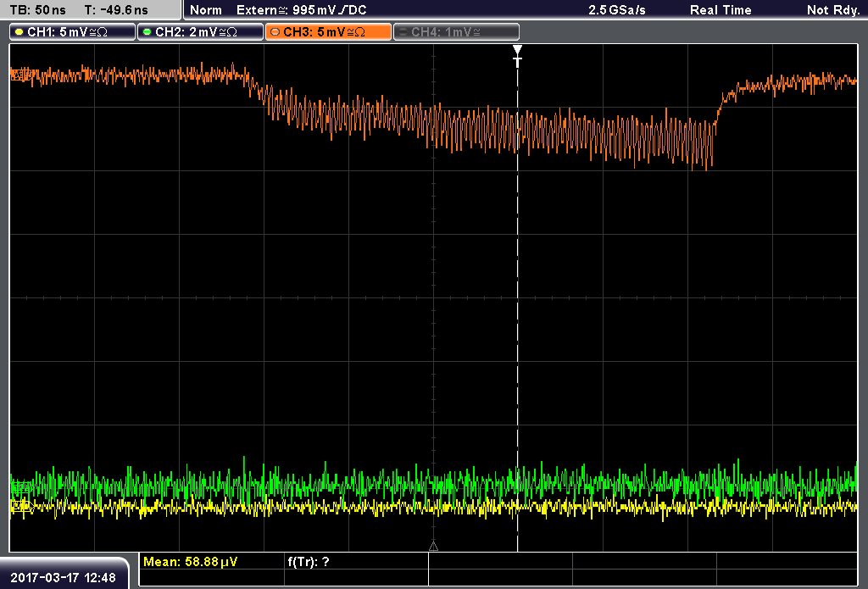Select the CH2 2mV channel tab
Screen dimensions: 868x589
pos(200,32)
